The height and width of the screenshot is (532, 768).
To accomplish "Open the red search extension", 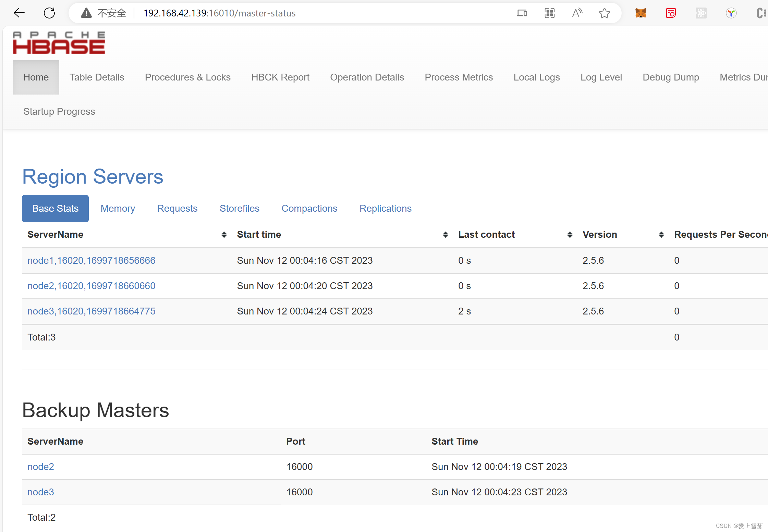I will tap(671, 13).
